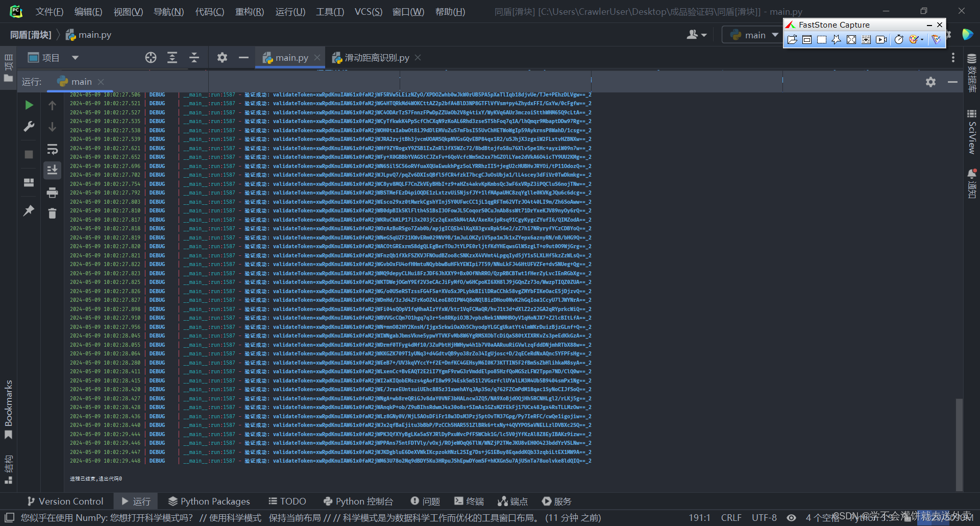FastStone: start screen recorder icon
980x526 pixels.
pos(881,39)
